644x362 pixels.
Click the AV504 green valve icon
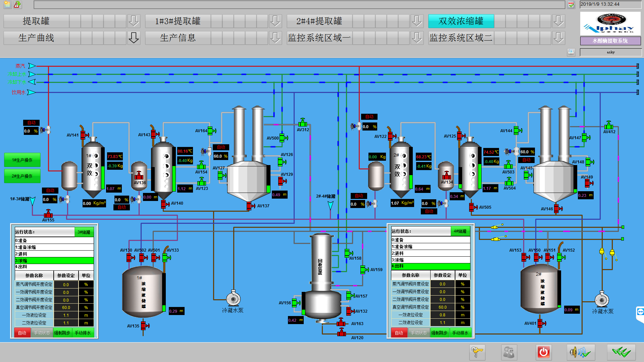[x=509, y=182]
